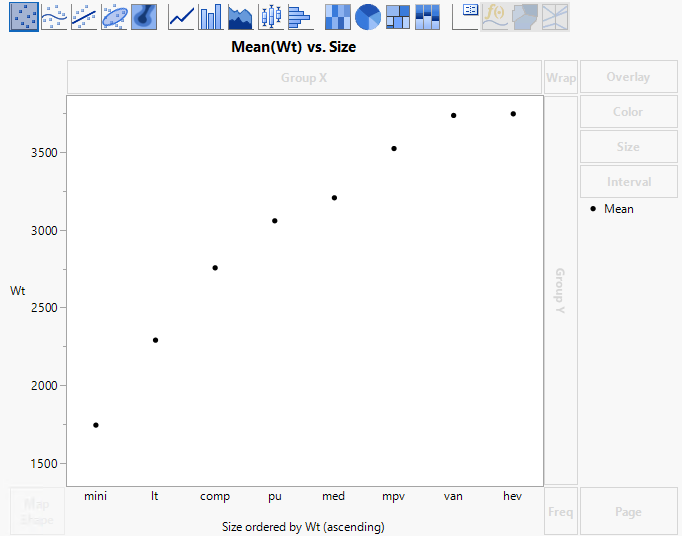Click the Wt y-axis label
682x536 pixels.
17,291
